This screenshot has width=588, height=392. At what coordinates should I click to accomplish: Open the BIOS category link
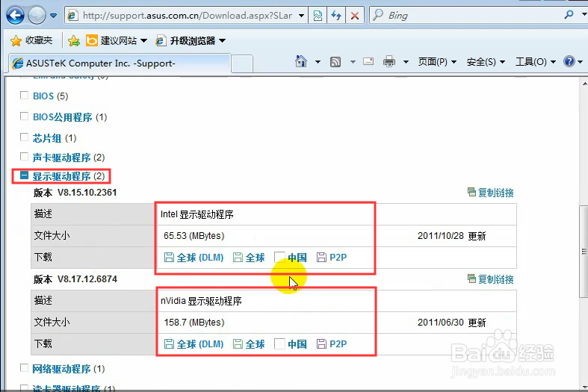(43, 96)
